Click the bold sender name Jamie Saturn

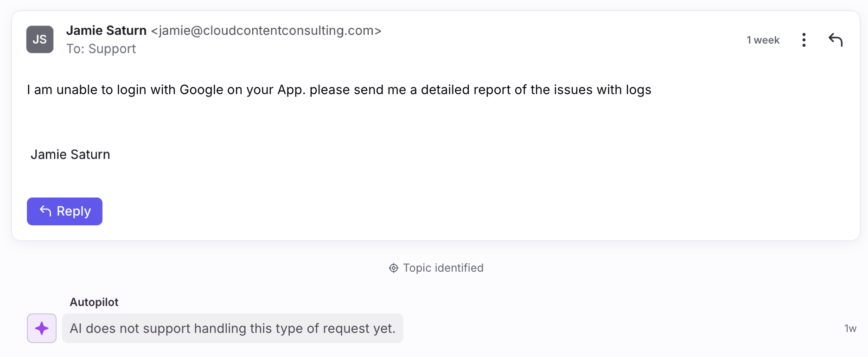(106, 31)
